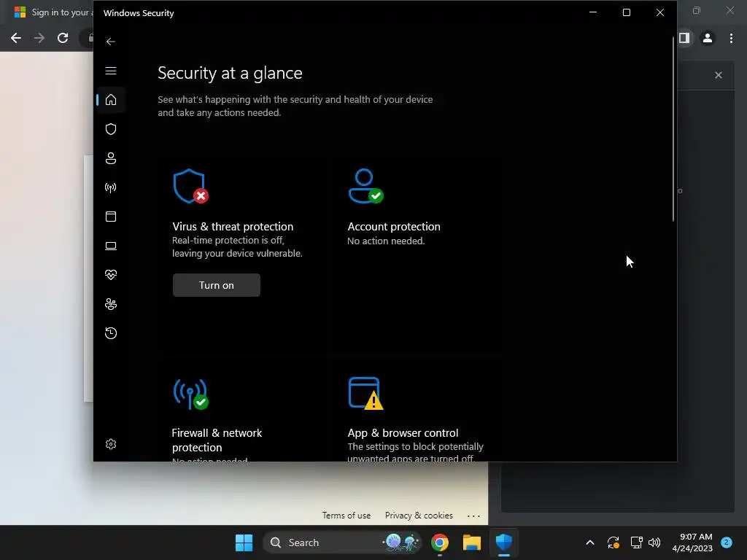Click Windows Security taskbar icon

(503, 542)
